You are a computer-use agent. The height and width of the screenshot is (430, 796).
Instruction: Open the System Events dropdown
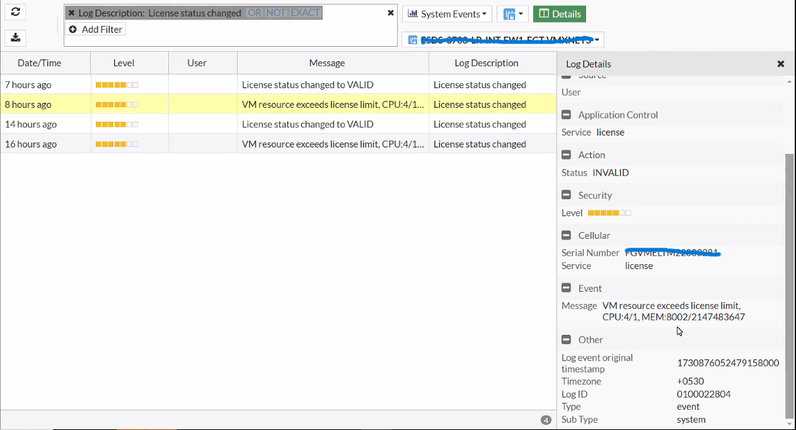[448, 14]
